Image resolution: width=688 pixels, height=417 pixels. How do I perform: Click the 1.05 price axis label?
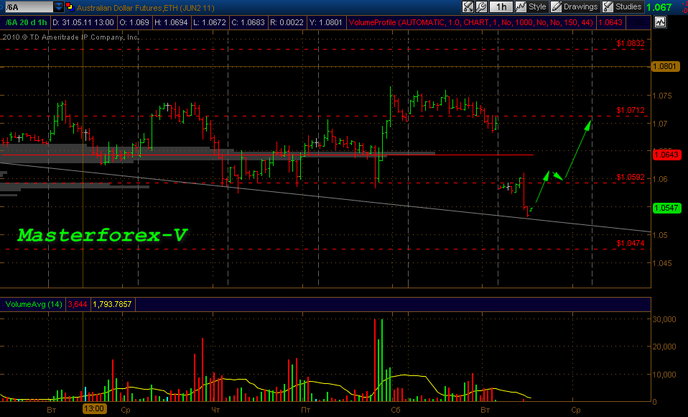[x=660, y=235]
